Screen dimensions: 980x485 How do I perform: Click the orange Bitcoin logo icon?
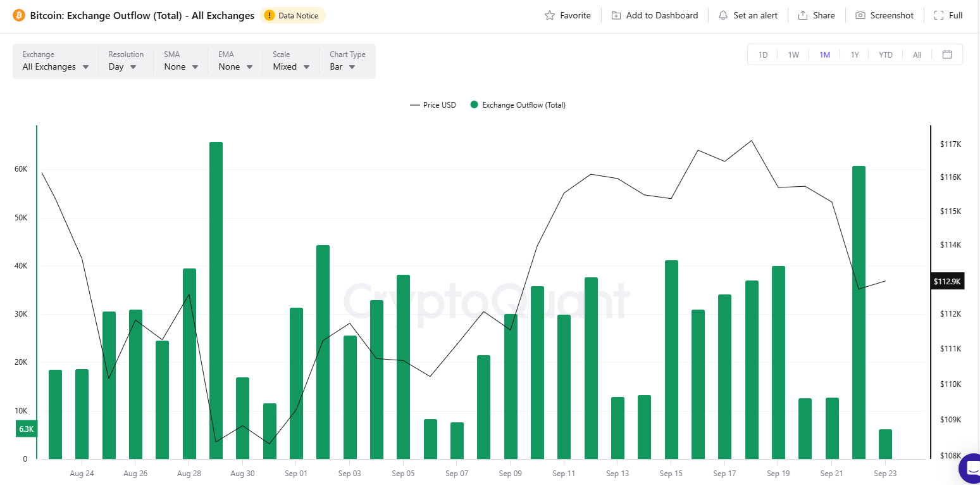point(19,15)
